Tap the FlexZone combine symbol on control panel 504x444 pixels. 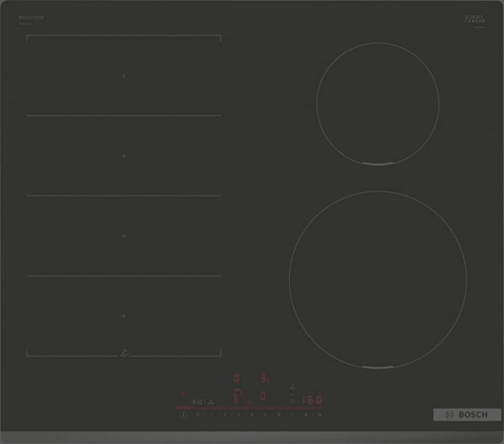click(x=198, y=402)
